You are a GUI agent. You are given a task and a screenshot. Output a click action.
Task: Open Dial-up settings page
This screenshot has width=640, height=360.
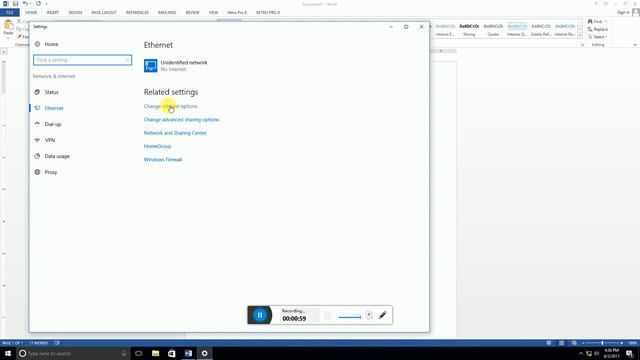pos(53,124)
